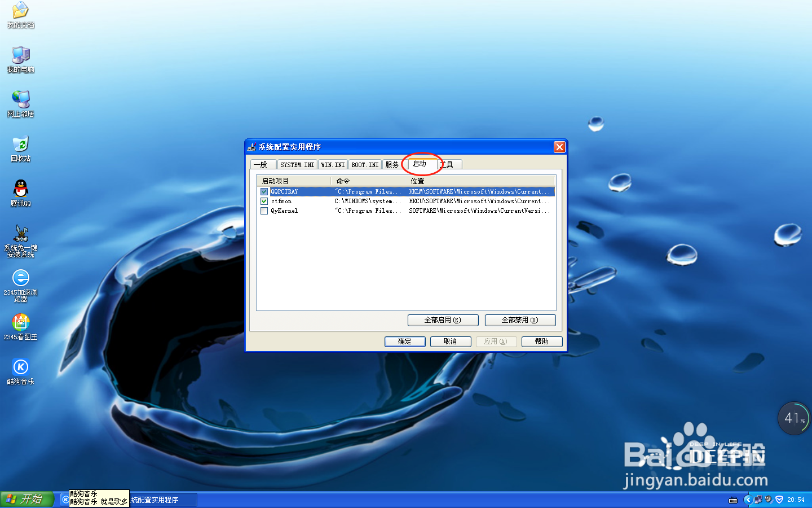Select the 系统兔一键安装系统 desktop icon
This screenshot has width=812, height=508.
tap(21, 240)
